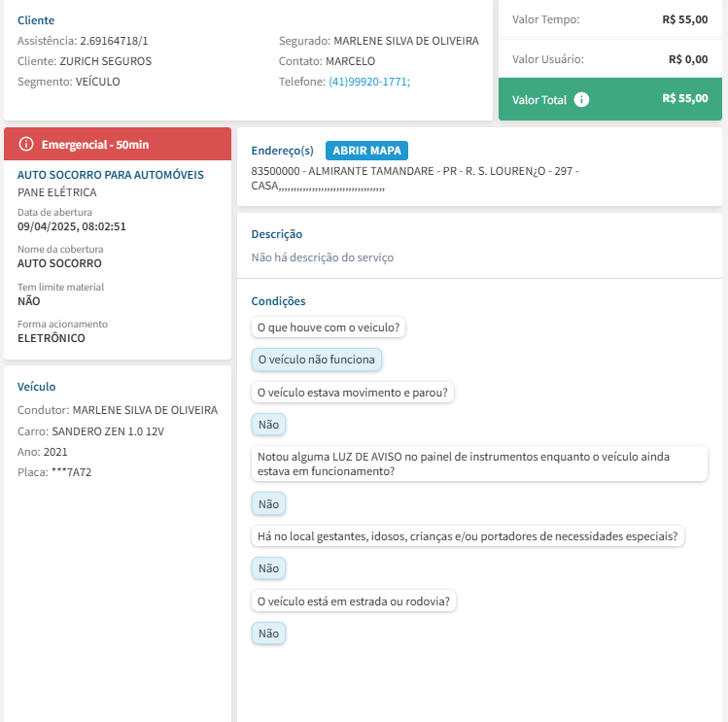The image size is (728, 722).
Task: Click Segurado name MARLENE SILVA DE OLIVEIRA
Action: (x=406, y=41)
